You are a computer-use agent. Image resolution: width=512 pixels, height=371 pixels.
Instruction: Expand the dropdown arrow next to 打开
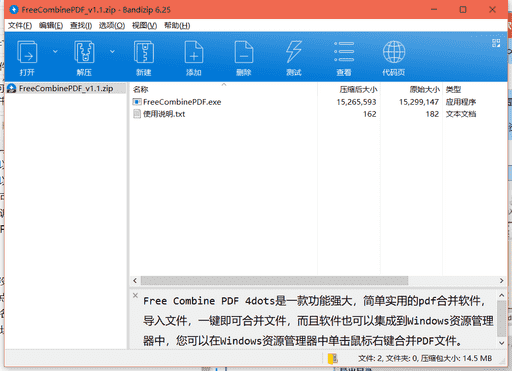tap(55, 52)
